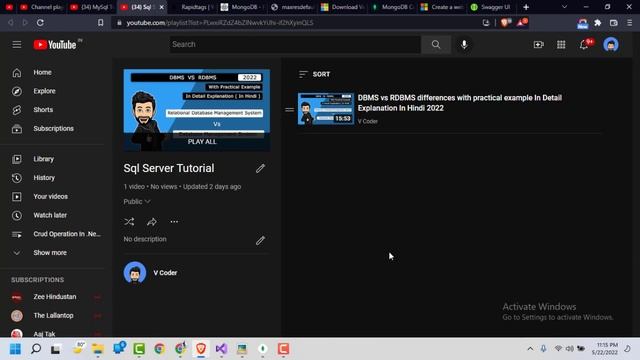Open Zee Hindustan subscription
This screenshot has width=640, height=360.
[54, 297]
